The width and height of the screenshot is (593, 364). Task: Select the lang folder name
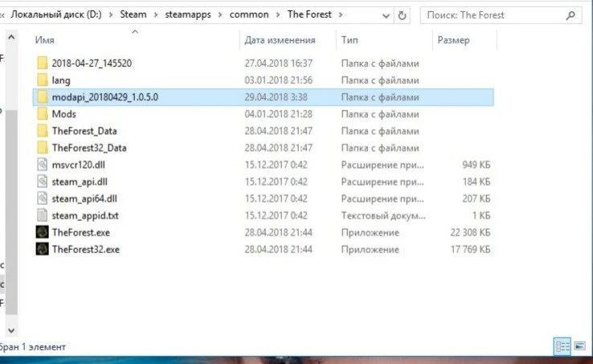click(61, 80)
